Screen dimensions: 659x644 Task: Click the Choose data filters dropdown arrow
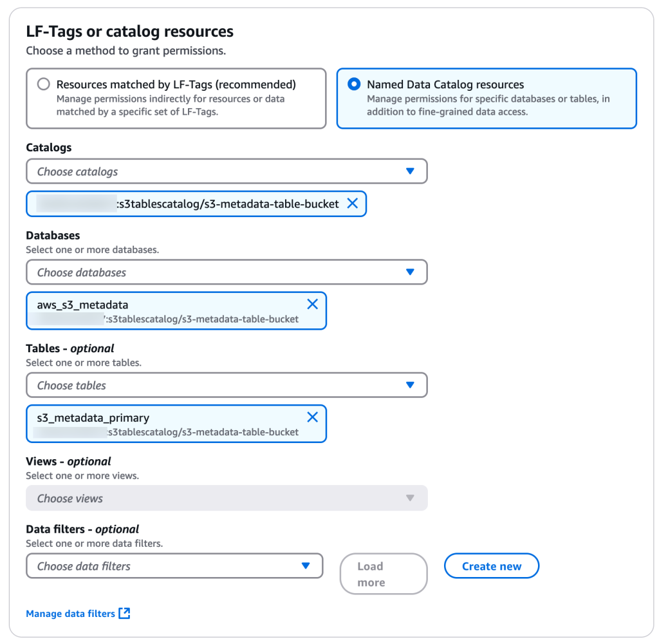pos(306,566)
